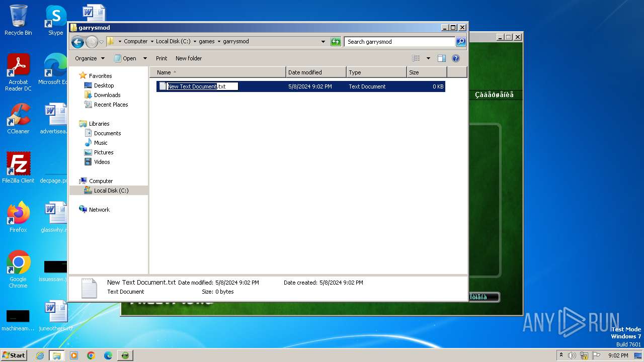
Task: Toggle the preview pane icon
Action: [x=442, y=58]
